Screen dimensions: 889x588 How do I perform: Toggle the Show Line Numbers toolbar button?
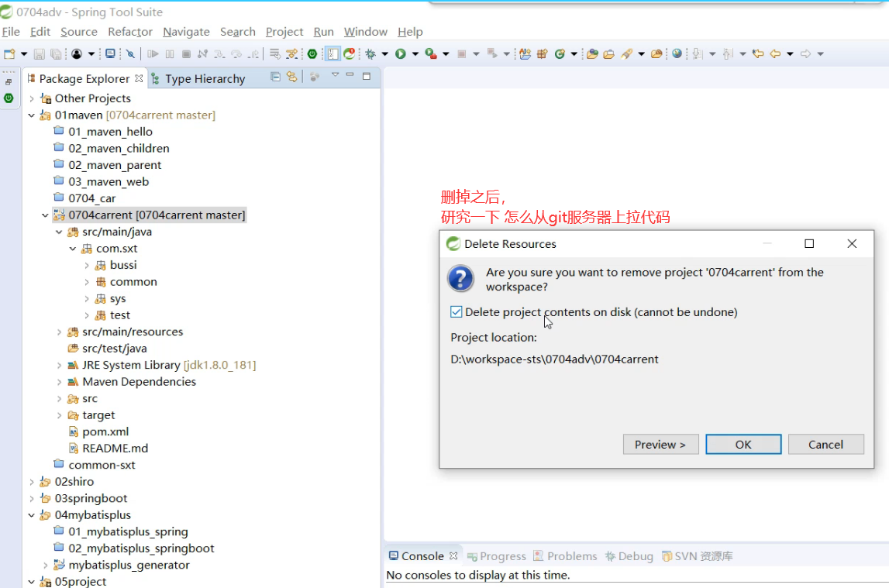333,53
